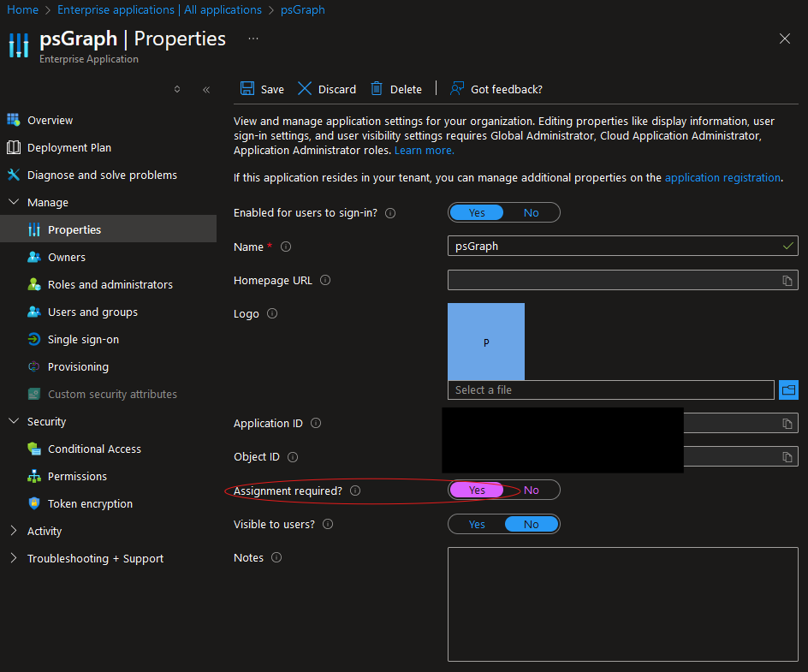This screenshot has height=672, width=808.
Task: Click inside the Notes text box
Action: coord(622,604)
